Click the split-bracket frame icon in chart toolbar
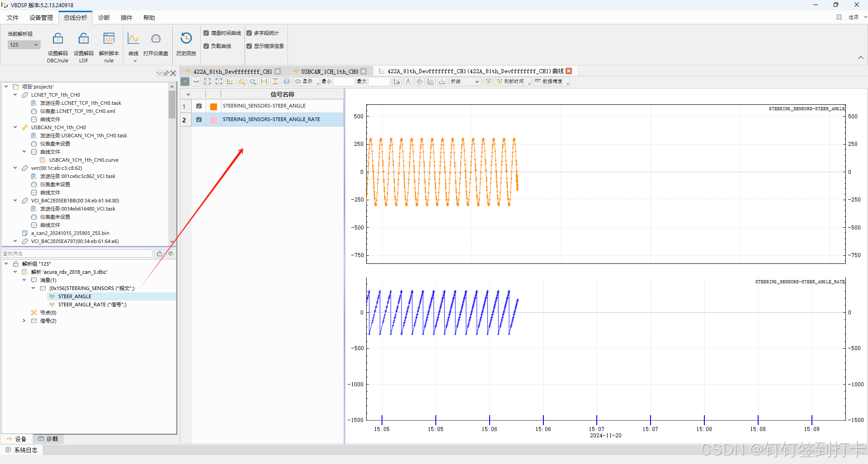 [x=219, y=81]
